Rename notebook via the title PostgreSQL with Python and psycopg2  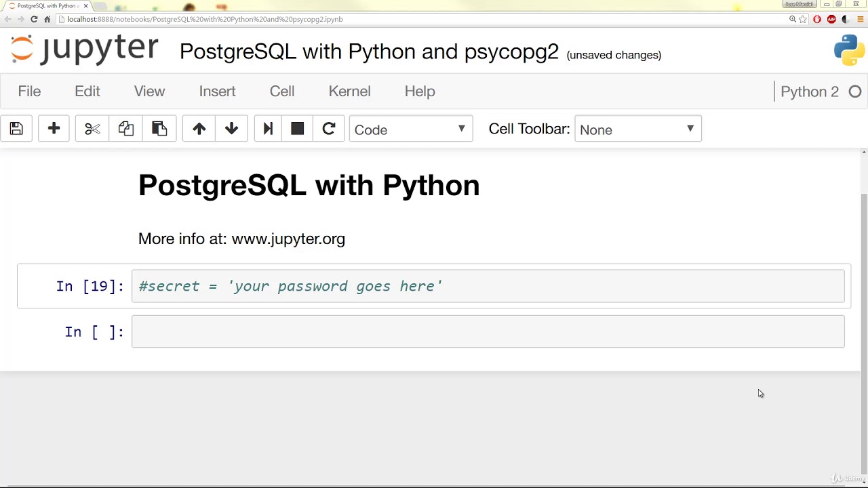point(369,52)
